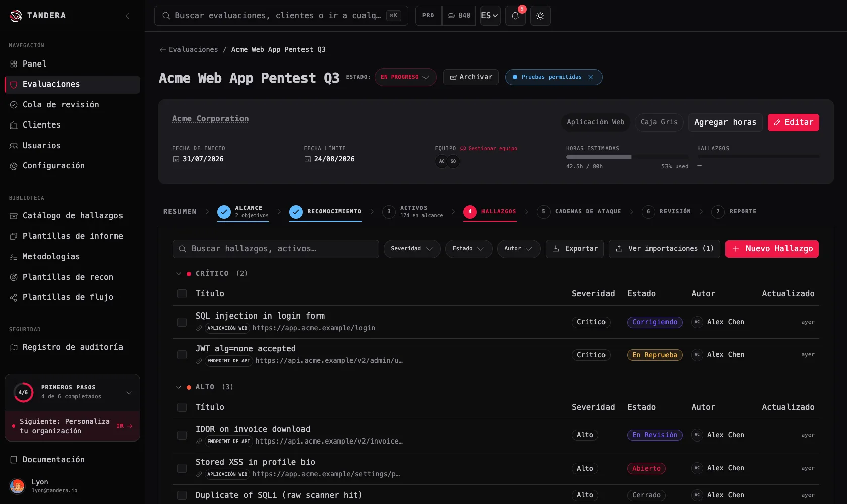Viewport: 847px width, 504px height.
Task: Remove the Pruebas permitidas tag with X
Action: [591, 77]
